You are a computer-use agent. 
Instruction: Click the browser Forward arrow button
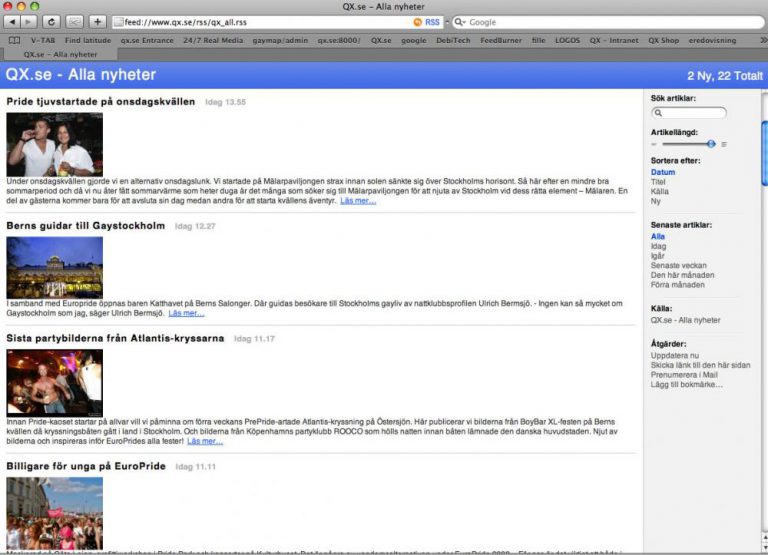pos(29,21)
